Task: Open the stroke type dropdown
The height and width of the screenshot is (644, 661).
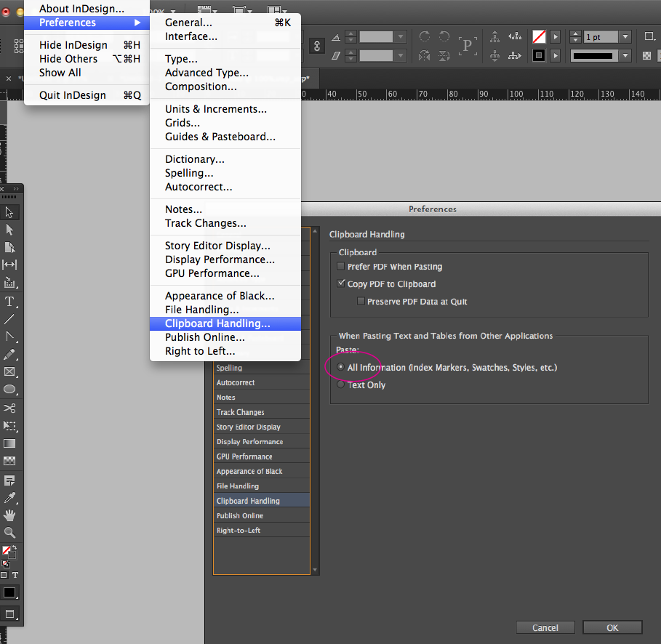Action: [625, 56]
